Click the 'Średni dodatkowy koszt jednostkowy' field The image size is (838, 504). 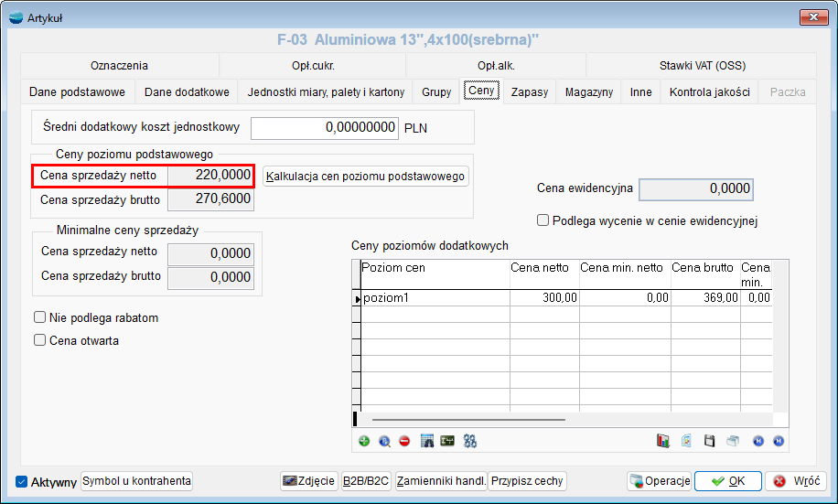(325, 128)
